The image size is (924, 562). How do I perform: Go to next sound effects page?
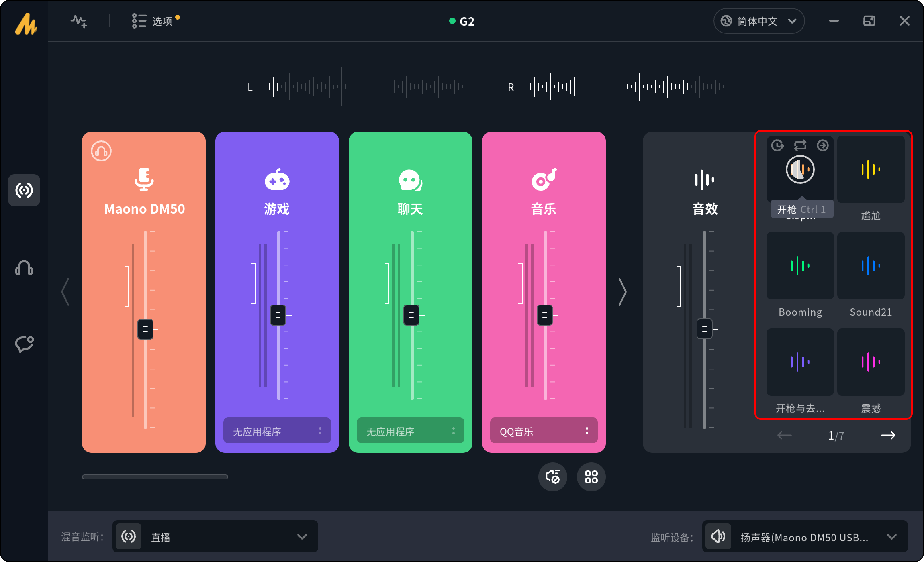(888, 435)
